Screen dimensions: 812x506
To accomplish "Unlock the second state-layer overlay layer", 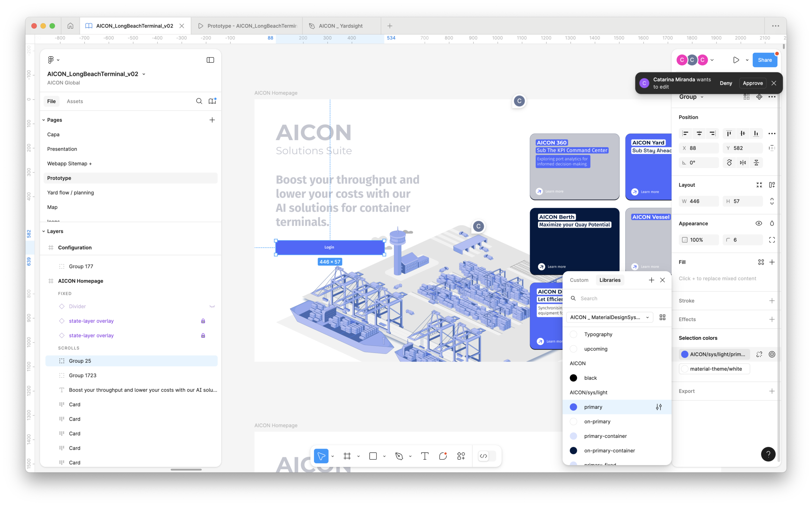I will [x=203, y=335].
